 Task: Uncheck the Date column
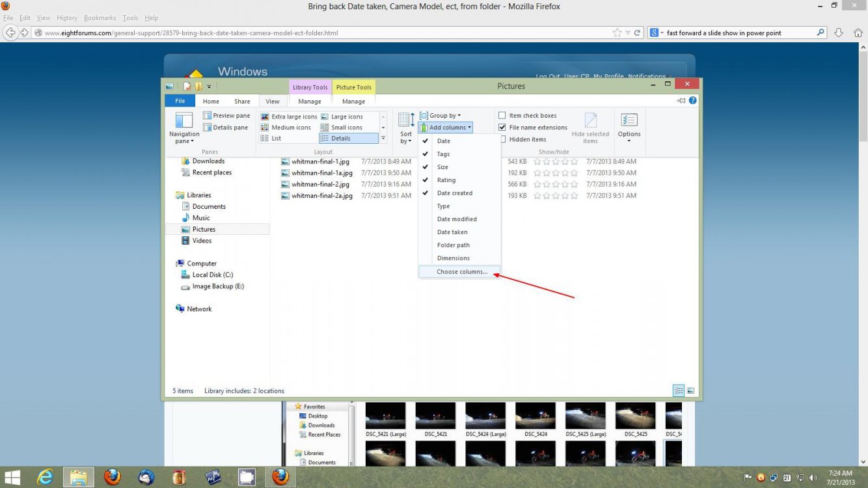pyautogui.click(x=459, y=141)
